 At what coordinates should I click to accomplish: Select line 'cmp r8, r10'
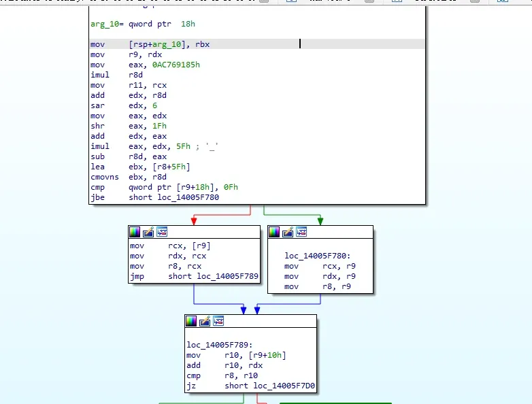coord(222,376)
